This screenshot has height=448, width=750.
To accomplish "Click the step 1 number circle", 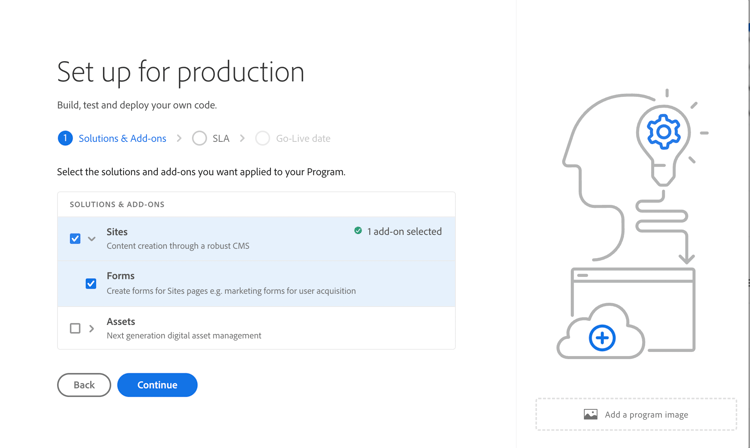I will coord(65,138).
